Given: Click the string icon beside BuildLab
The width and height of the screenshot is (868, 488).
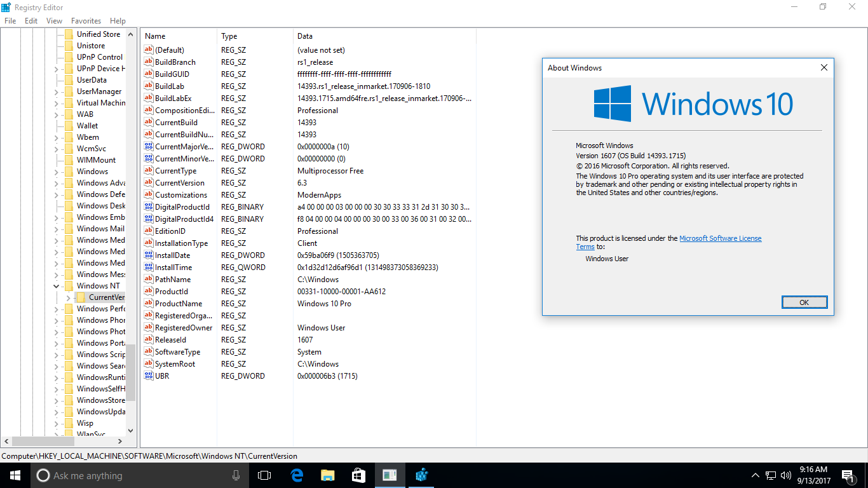Looking at the screenshot, I should tap(149, 86).
